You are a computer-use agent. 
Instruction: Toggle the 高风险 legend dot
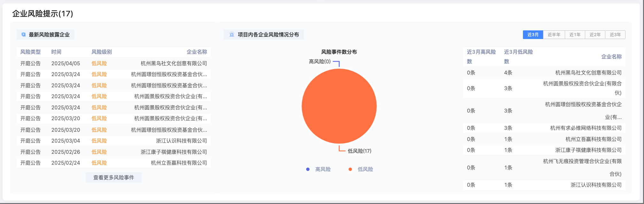(x=308, y=169)
